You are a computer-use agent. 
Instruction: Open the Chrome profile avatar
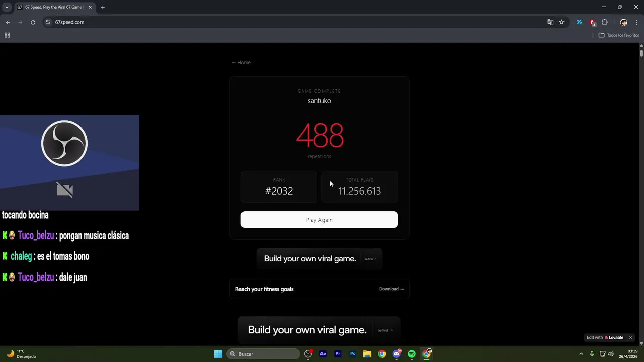624,22
